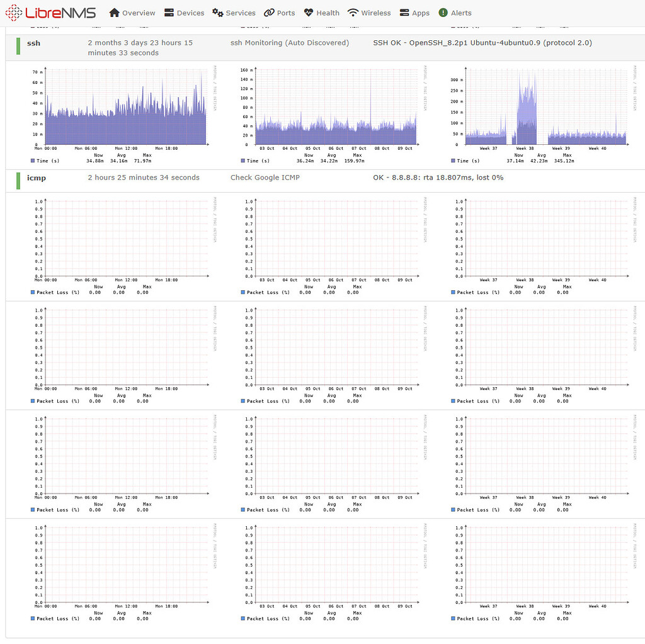The width and height of the screenshot is (645, 644).
Task: Click the Health heart icon
Action: coord(307,12)
